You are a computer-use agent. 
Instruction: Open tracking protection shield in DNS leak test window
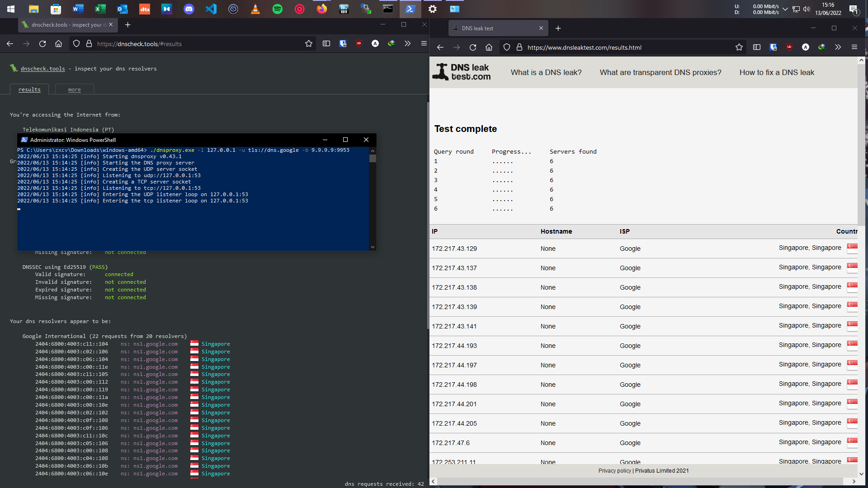(507, 47)
